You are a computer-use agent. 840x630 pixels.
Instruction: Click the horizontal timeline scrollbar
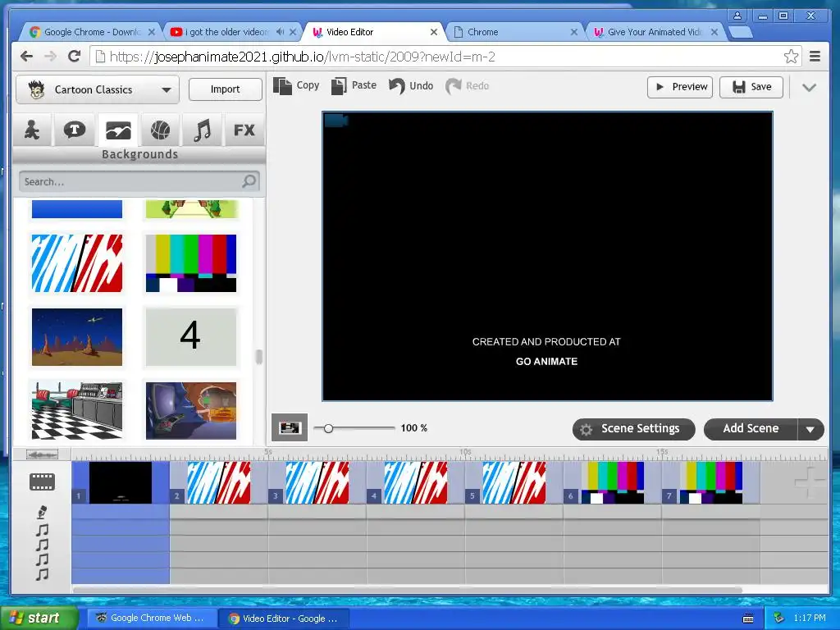coord(407,590)
